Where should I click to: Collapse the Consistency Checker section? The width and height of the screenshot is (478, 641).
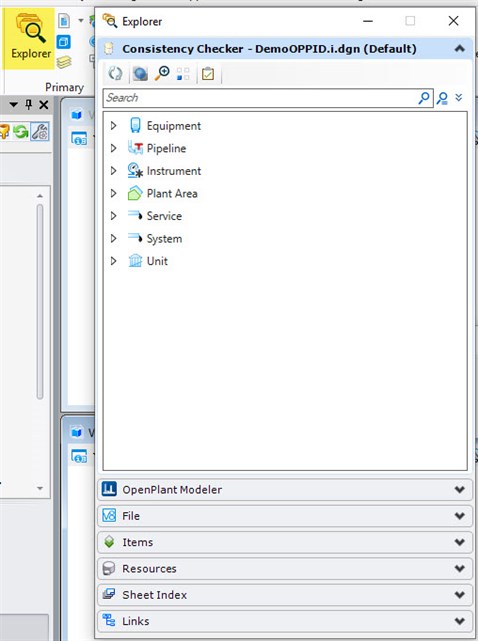pos(460,49)
